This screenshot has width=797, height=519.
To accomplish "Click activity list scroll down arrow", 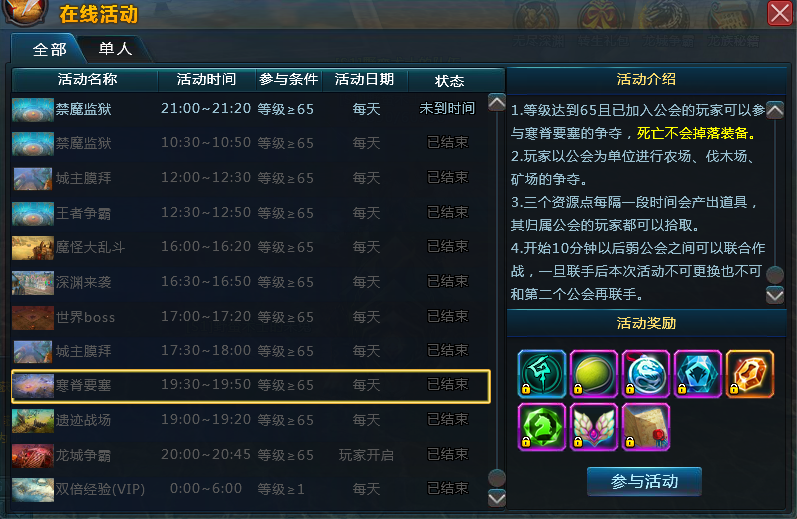I will [x=497, y=498].
